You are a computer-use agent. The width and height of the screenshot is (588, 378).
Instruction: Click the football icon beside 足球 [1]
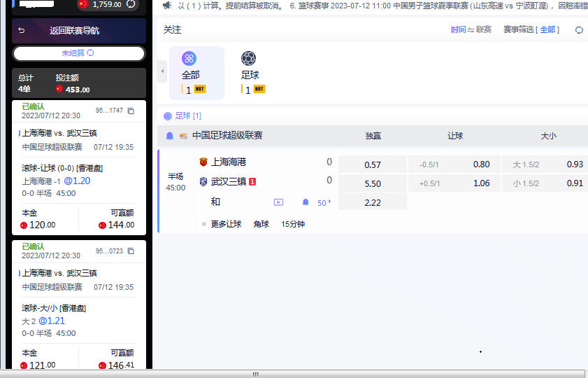click(x=168, y=116)
